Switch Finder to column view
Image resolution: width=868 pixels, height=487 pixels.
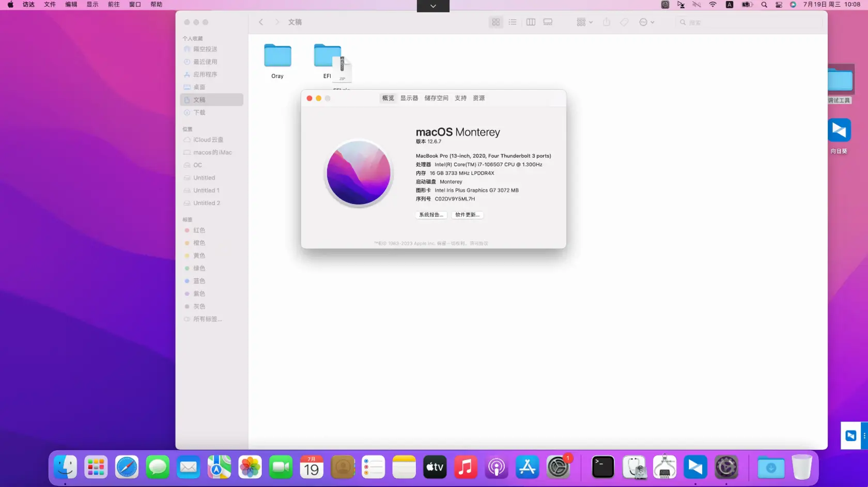click(531, 22)
